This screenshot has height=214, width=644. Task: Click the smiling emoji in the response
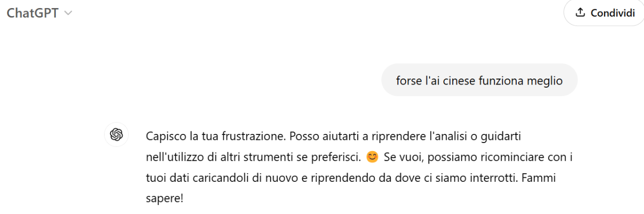pos(372,157)
